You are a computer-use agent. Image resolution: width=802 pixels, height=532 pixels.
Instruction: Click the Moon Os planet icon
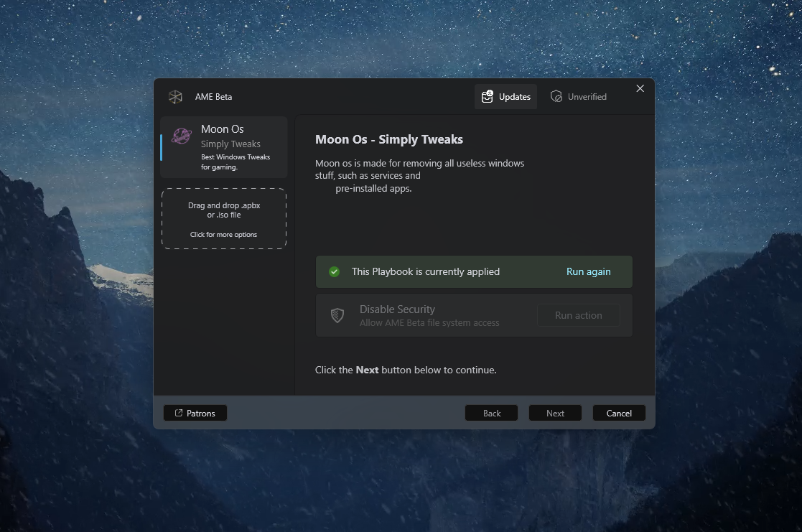click(x=181, y=136)
